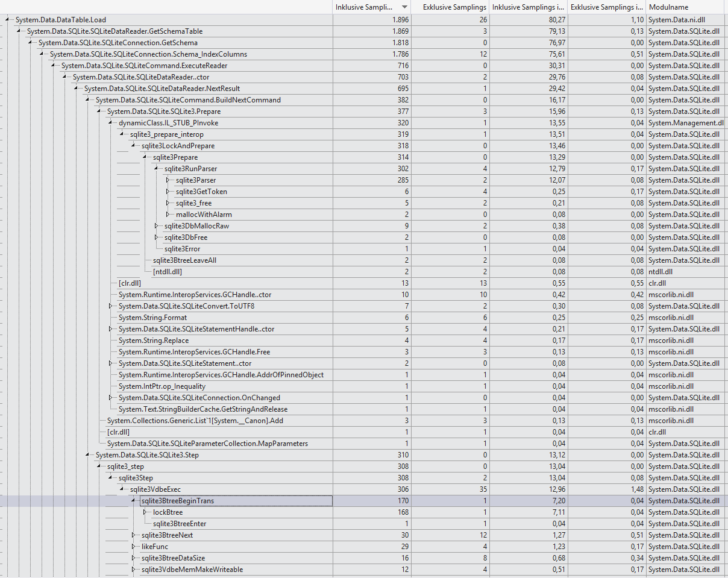Click the 'Inklusive Samplings i...' percentage column header

pos(529,7)
